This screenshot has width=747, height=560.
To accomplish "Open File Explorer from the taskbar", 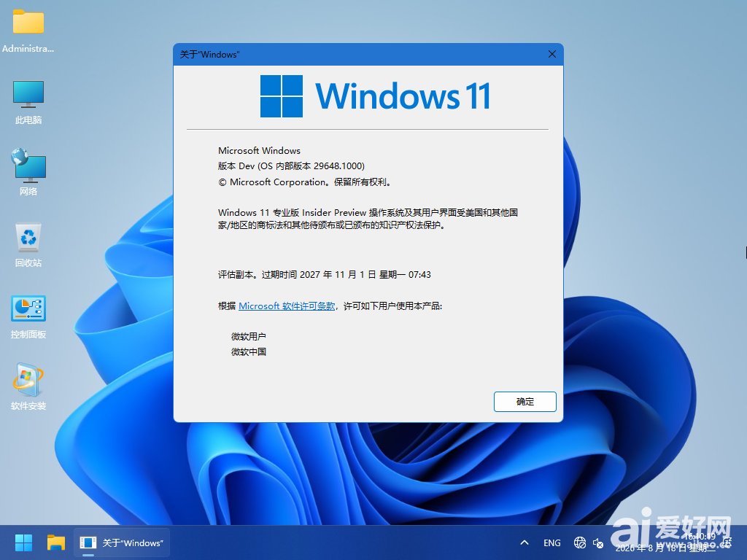I will pos(56,542).
